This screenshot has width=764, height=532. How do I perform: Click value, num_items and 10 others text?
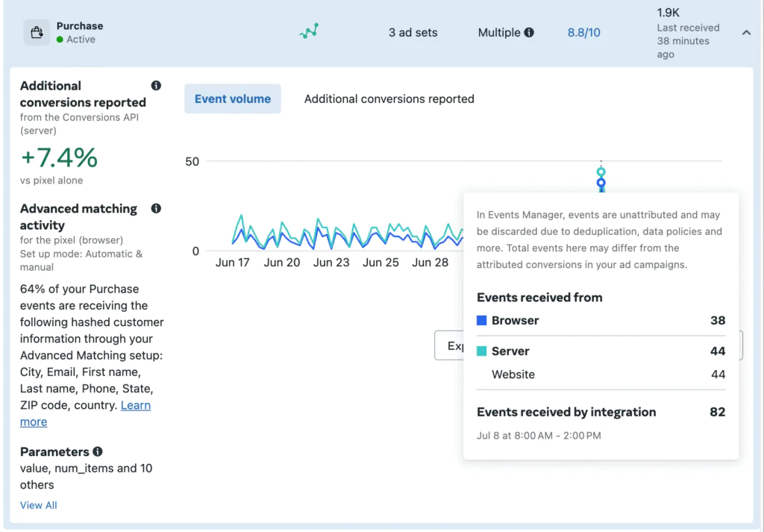pos(87,477)
